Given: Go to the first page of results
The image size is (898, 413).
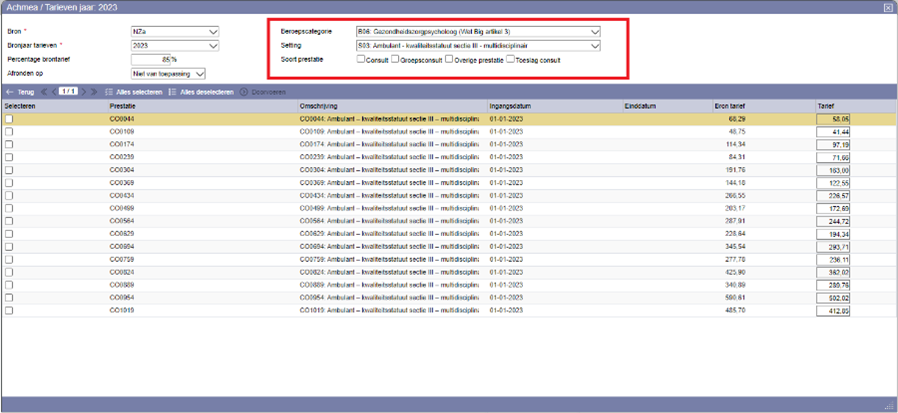Looking at the screenshot, I should pos(44,91).
